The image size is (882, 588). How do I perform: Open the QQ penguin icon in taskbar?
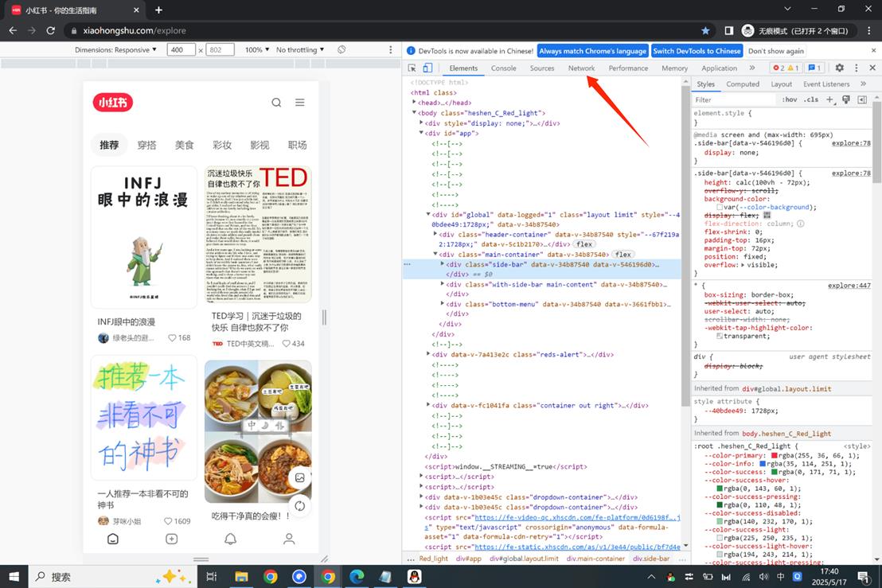[x=415, y=576]
